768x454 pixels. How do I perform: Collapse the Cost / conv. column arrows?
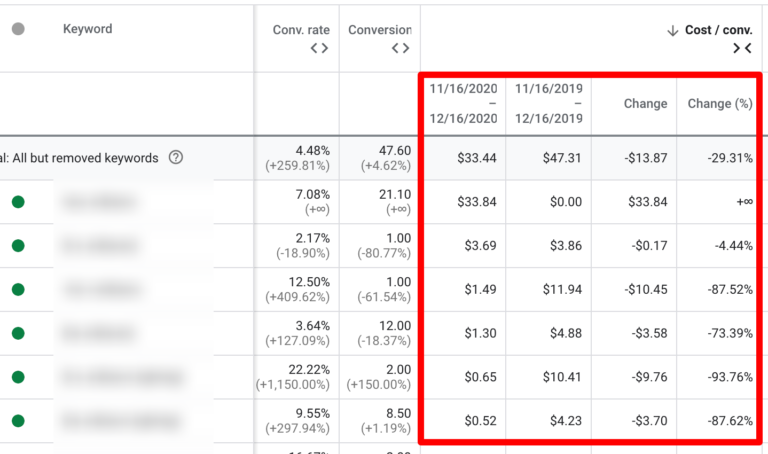point(741,48)
